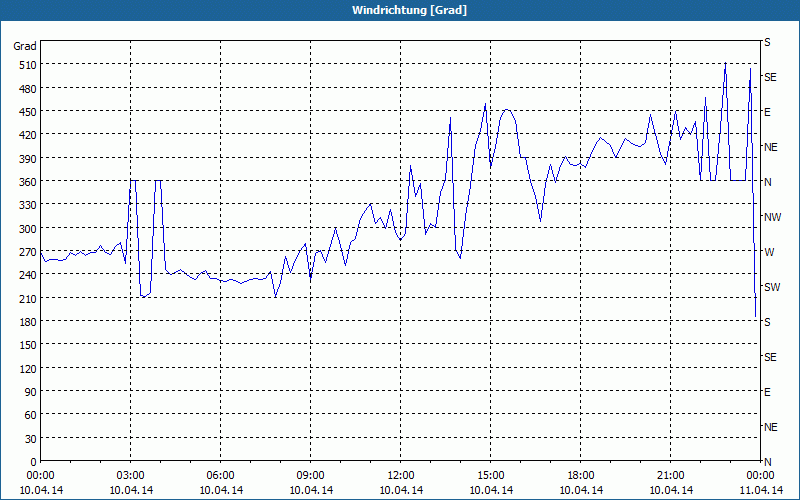
Task: Click the time label "03:00"
Action: [131, 476]
